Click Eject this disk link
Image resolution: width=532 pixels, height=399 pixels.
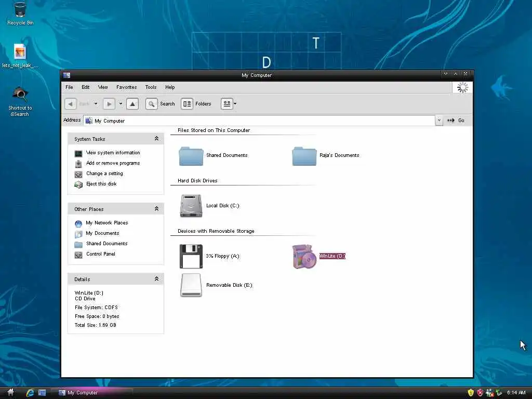[x=101, y=184]
